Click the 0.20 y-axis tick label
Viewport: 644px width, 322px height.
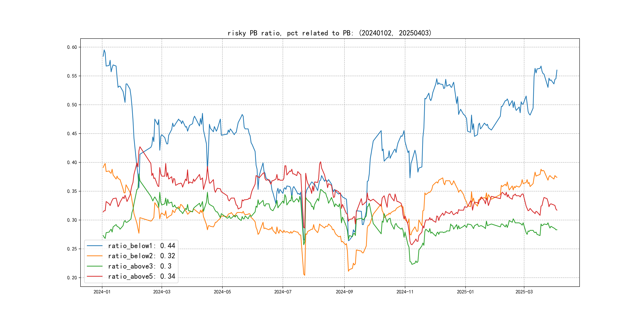point(72,278)
